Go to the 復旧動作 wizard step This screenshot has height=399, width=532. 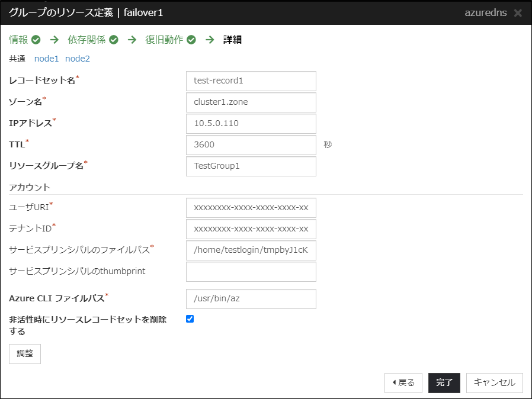[164, 40]
